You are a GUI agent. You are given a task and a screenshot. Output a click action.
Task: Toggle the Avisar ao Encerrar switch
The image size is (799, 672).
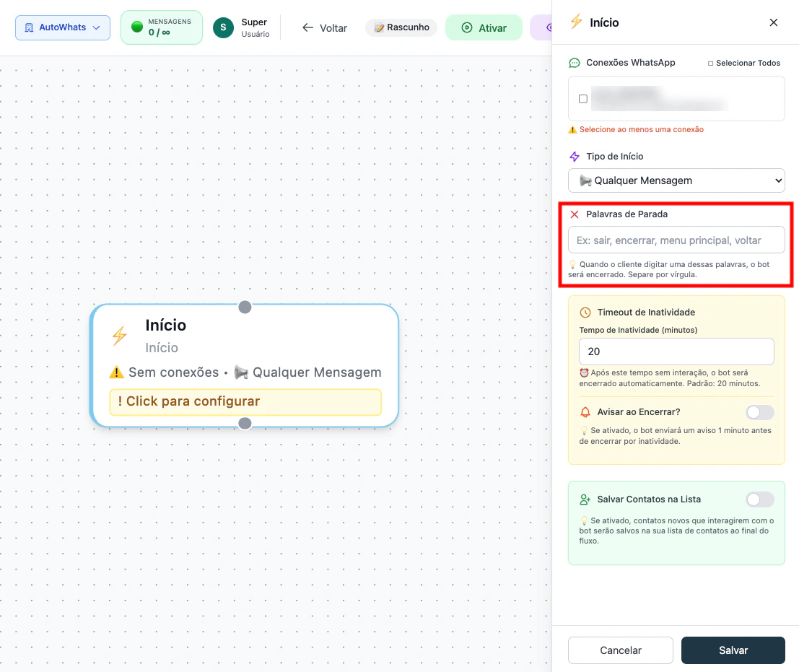click(x=760, y=412)
